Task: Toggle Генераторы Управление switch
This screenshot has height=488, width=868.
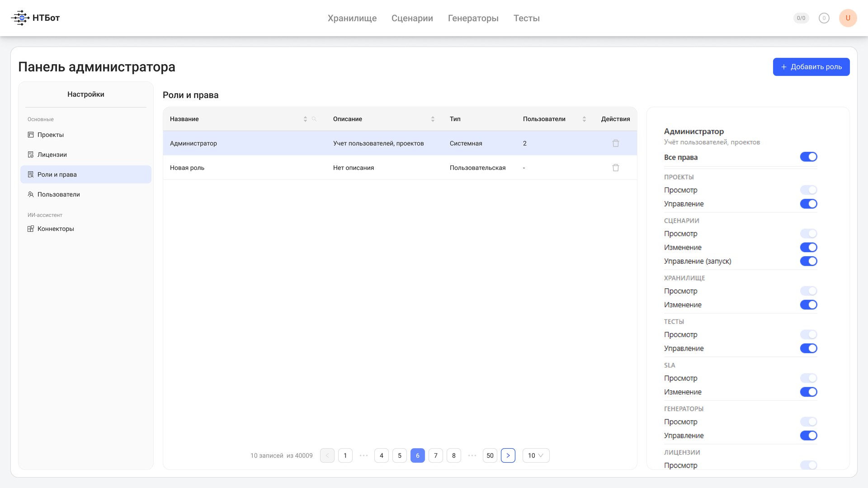Action: (x=808, y=436)
